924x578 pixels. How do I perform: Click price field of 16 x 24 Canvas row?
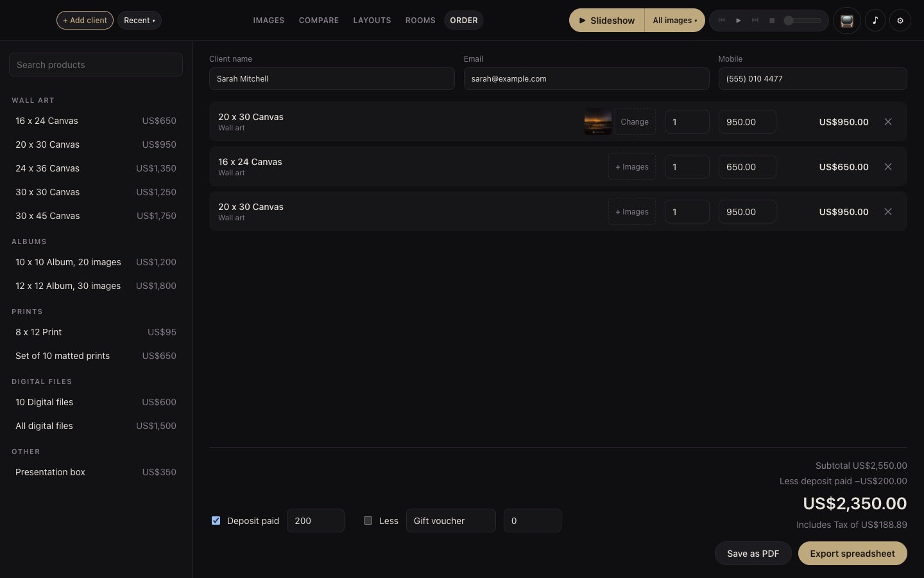point(748,167)
